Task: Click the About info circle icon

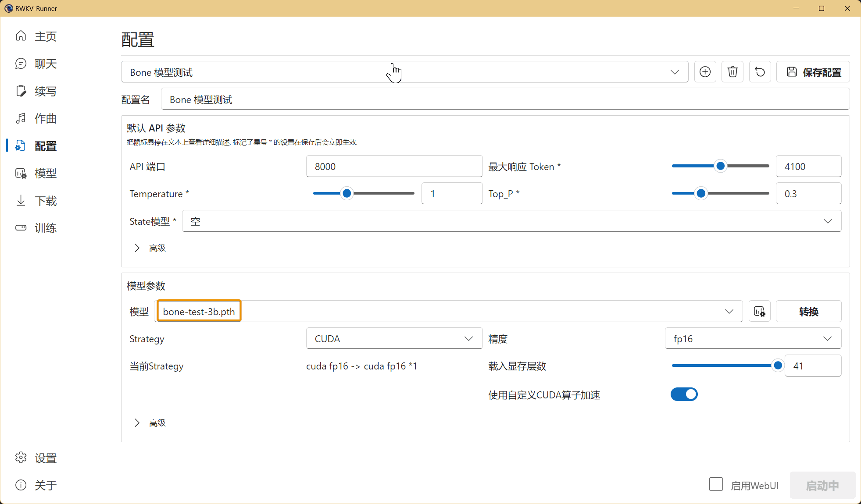Action: [x=21, y=485]
